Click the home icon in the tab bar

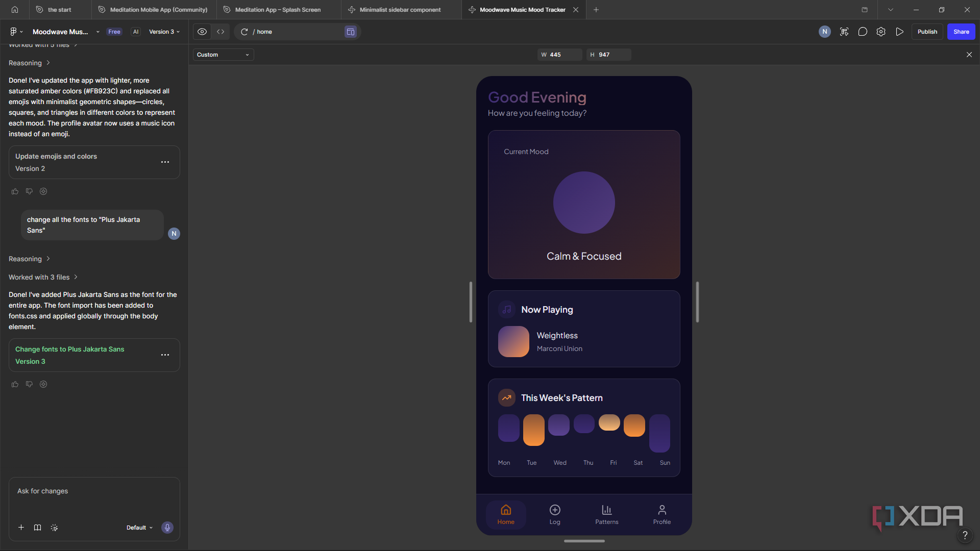[x=15, y=10]
